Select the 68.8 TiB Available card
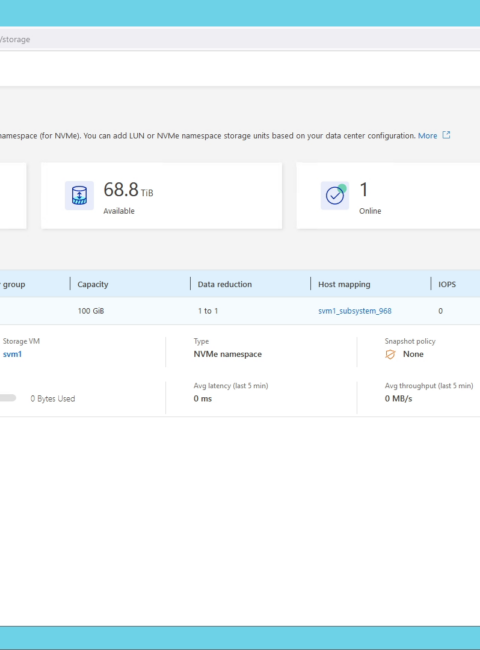Screen dimensions: 480x650 point(162,196)
